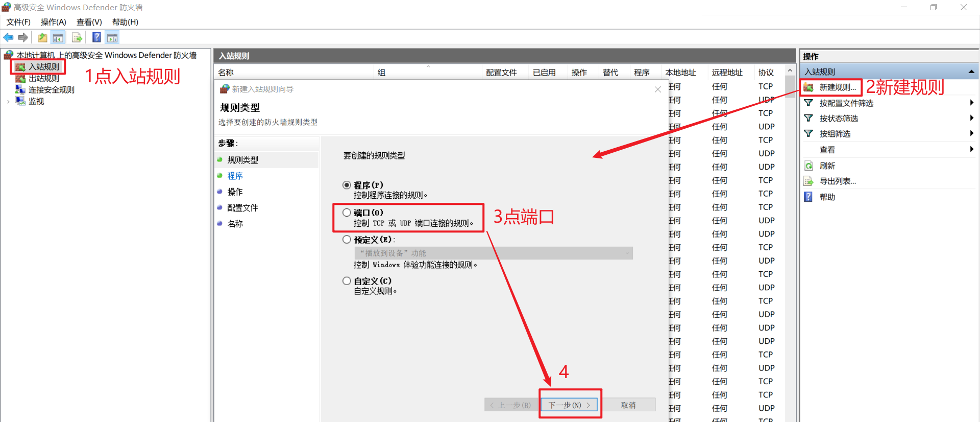Screen dimensions: 980x422
Task: Select the Custom (自定义) radio button
Action: pyautogui.click(x=347, y=281)
